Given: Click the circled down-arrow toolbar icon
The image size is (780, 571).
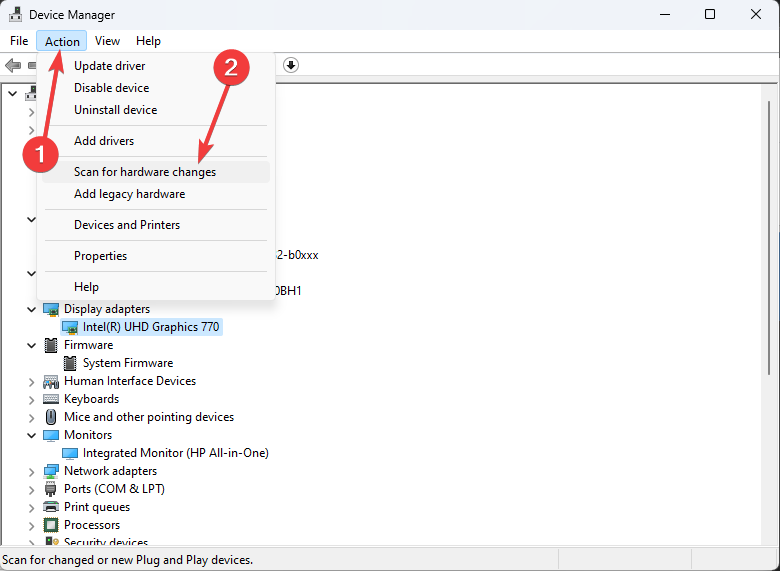Looking at the screenshot, I should 291,65.
